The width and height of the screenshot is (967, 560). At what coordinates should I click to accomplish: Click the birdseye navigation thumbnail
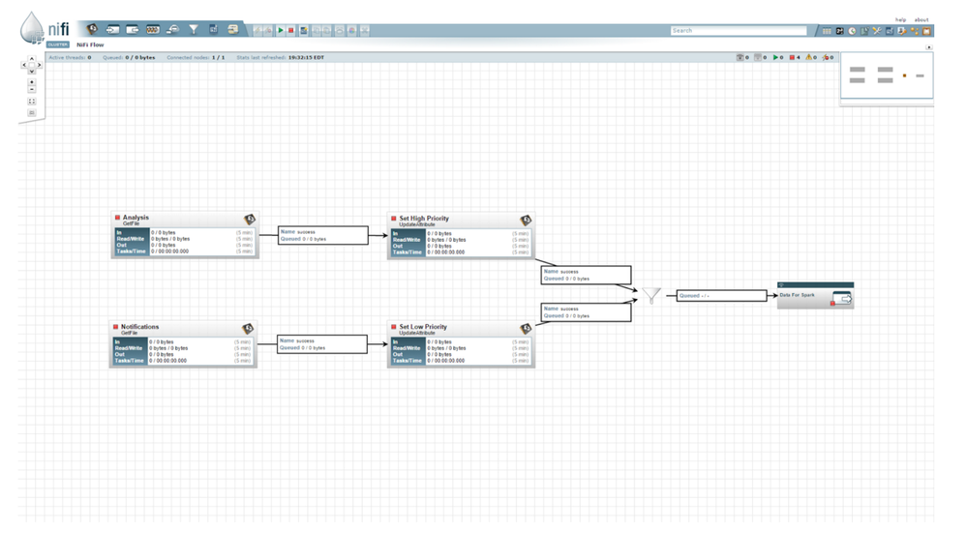(x=887, y=75)
